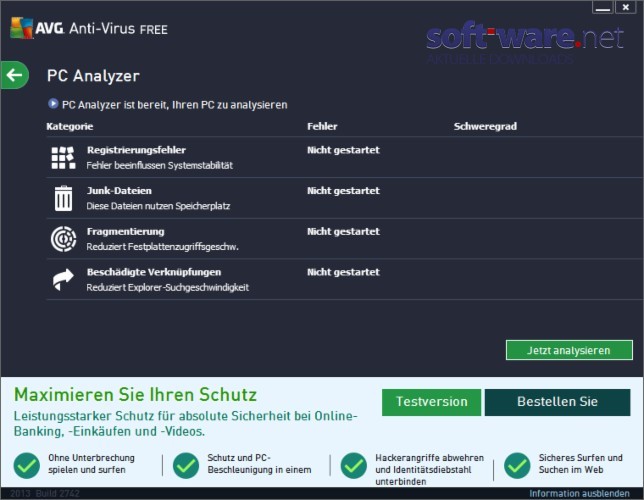Click 'Nicht gestartet' in the Registrierungsfehler row
Viewport: 644px width, 500px height.
[343, 150]
